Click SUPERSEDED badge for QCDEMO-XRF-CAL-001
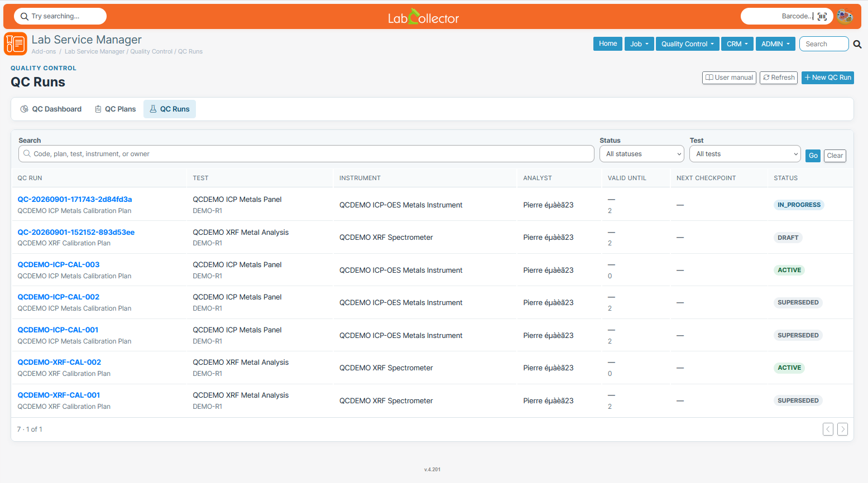 (x=798, y=400)
